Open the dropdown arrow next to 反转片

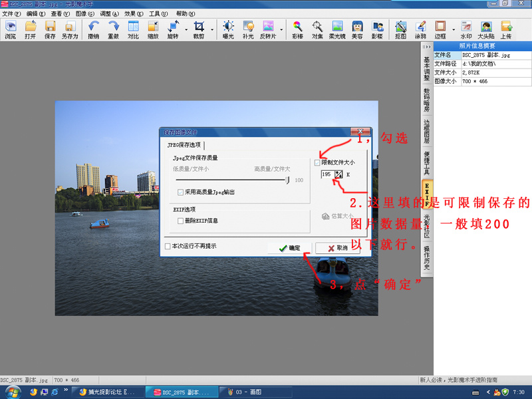point(282,29)
